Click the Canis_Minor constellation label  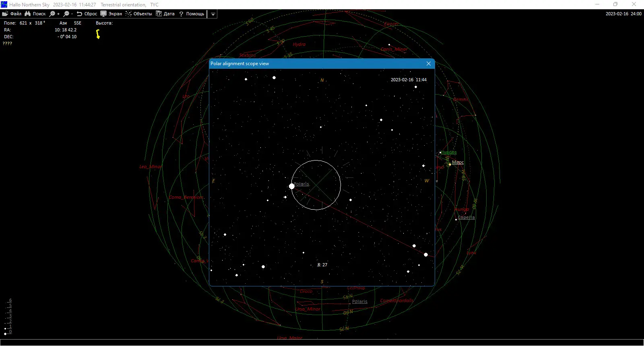394,49
